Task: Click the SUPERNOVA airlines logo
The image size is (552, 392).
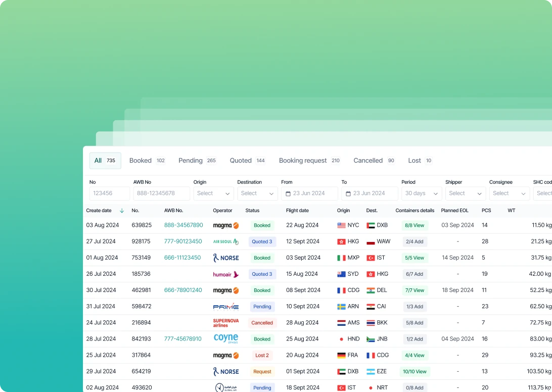Action: tap(225, 322)
